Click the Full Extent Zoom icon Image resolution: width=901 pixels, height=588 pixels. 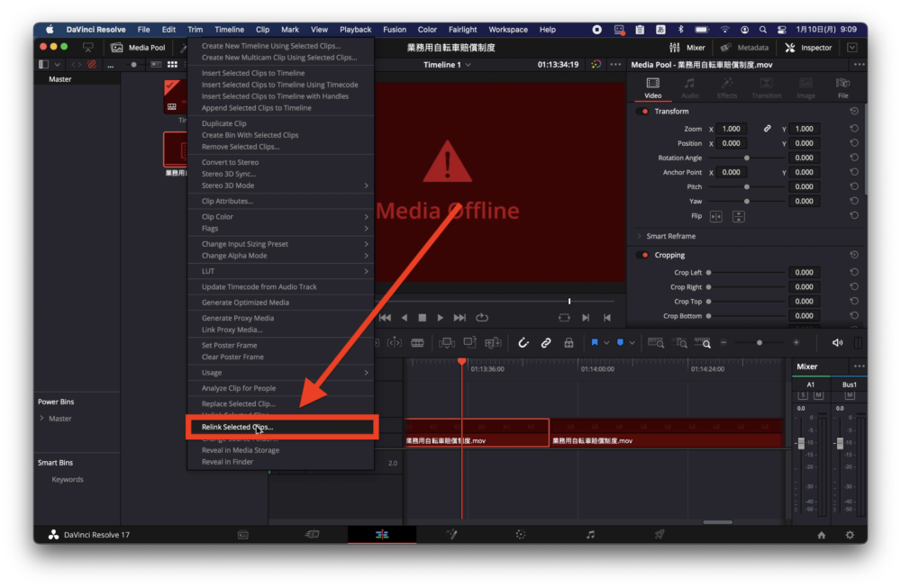coord(656,343)
